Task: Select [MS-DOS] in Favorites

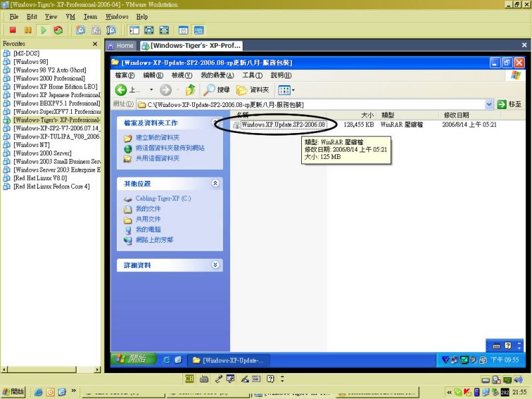Action: point(27,54)
